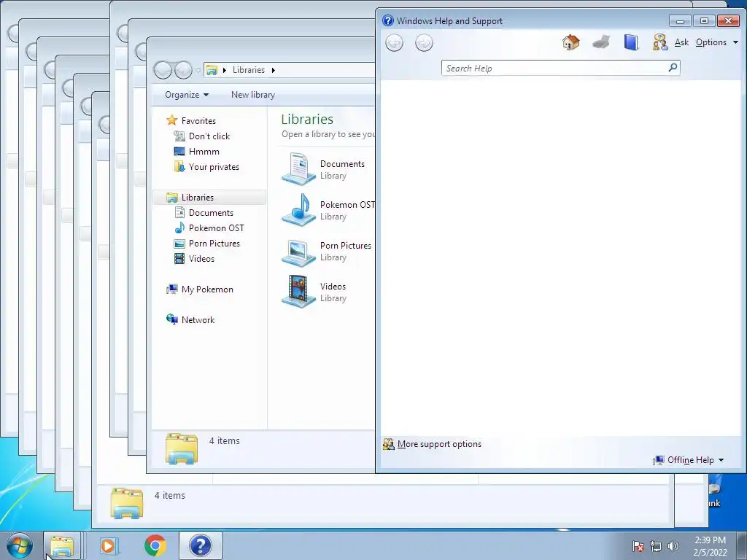This screenshot has width=747, height=560.
Task: Open the Options dropdown in Help
Action: 716,42
